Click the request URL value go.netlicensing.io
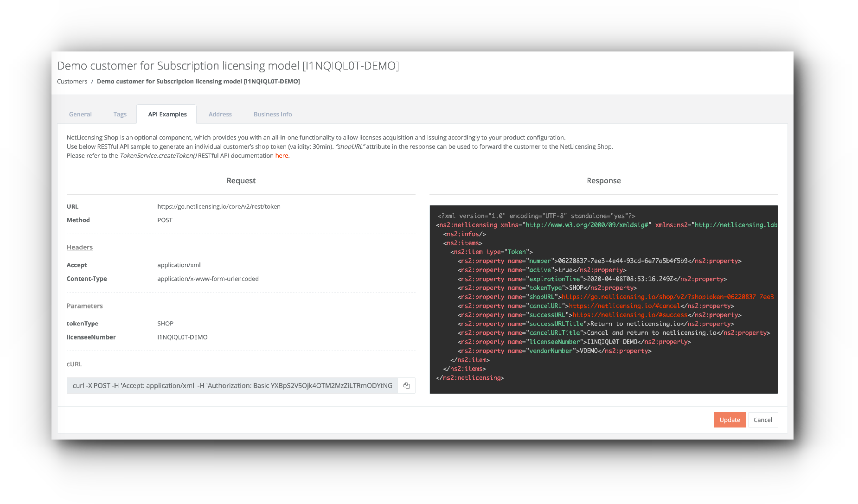This screenshot has height=504, width=858. [x=219, y=206]
